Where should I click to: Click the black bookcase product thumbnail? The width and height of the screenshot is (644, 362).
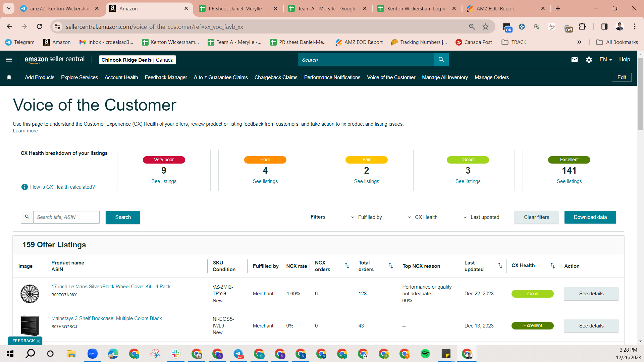tap(30, 325)
